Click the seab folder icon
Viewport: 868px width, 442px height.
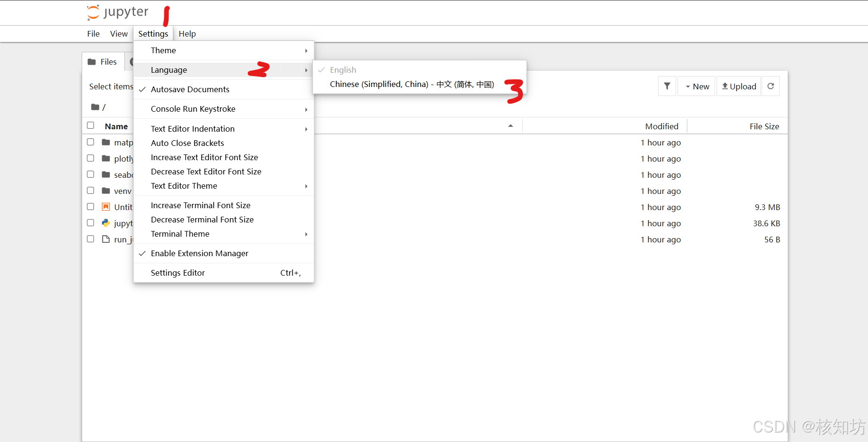[x=106, y=174]
